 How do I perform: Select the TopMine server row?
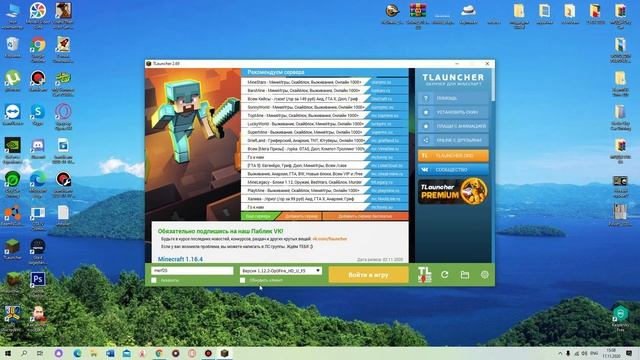click(x=325, y=116)
